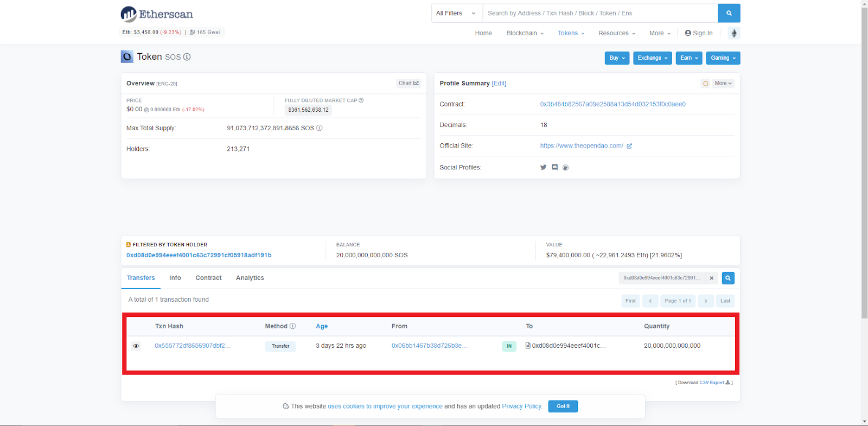Click the contract file icon in To column
Viewport: 868px width, 426px height.
pos(528,346)
